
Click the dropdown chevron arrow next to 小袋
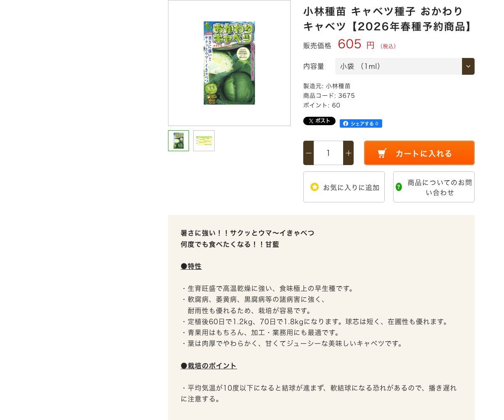(468, 66)
